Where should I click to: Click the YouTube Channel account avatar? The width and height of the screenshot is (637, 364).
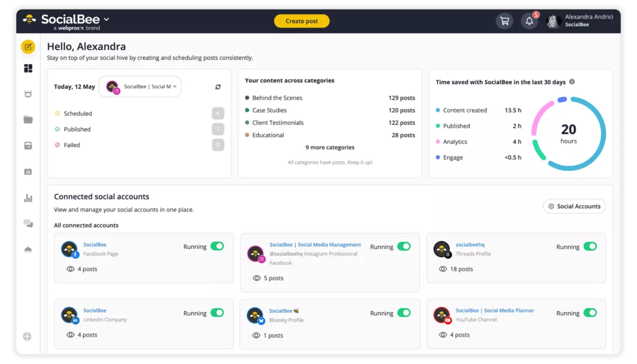point(442,315)
